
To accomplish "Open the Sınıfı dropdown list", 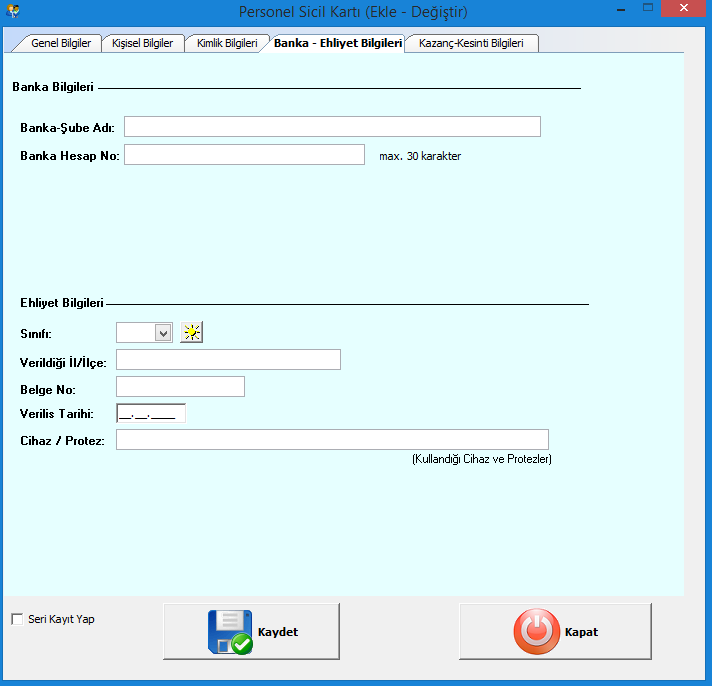I will [164, 333].
